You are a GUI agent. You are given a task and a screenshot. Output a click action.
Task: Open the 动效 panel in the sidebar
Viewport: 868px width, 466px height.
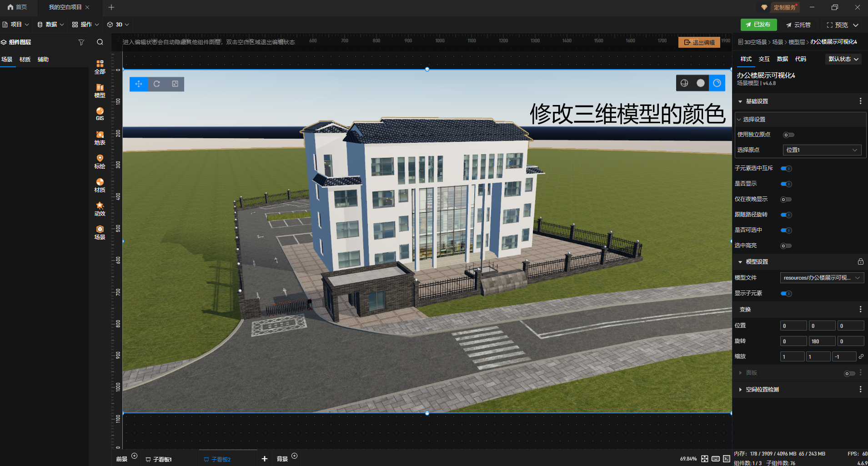click(x=100, y=208)
